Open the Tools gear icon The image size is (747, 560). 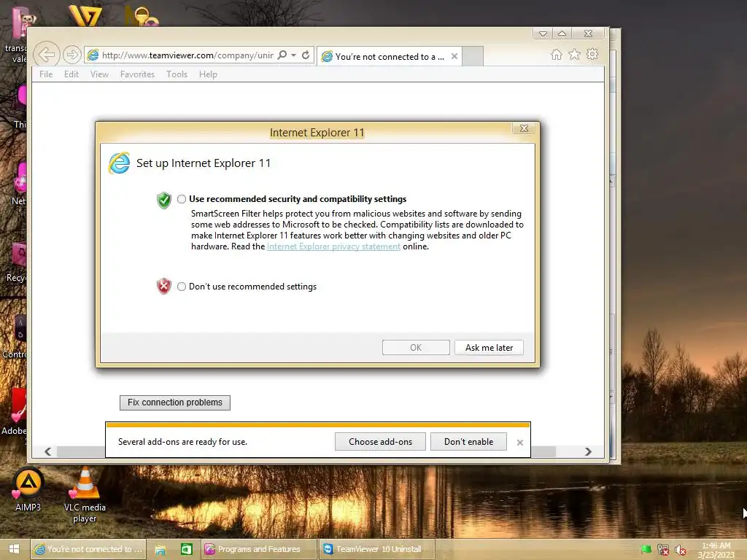[592, 54]
